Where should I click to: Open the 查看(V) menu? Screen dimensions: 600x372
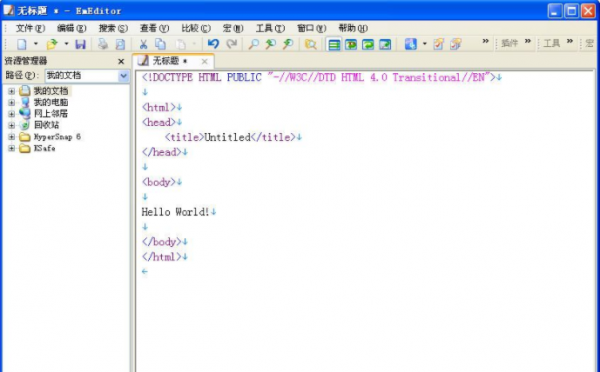point(154,28)
